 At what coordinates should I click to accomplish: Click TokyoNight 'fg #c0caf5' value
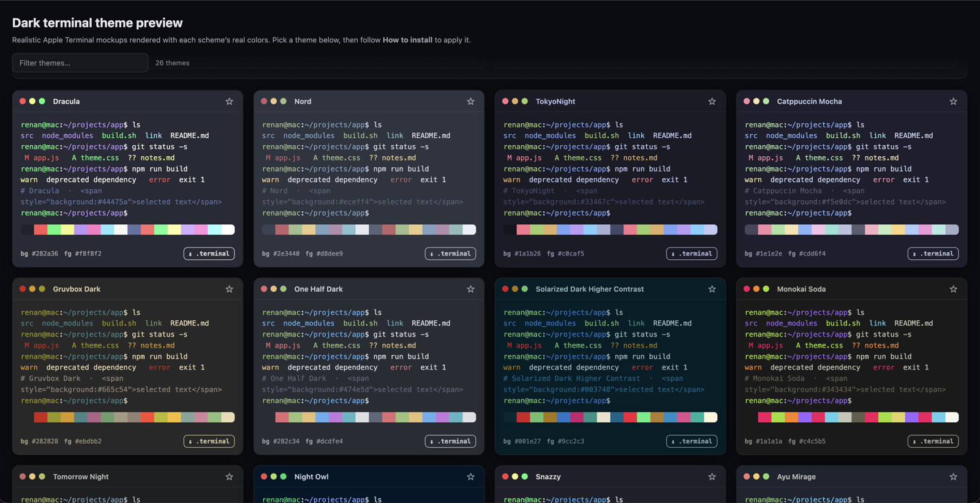(x=565, y=254)
